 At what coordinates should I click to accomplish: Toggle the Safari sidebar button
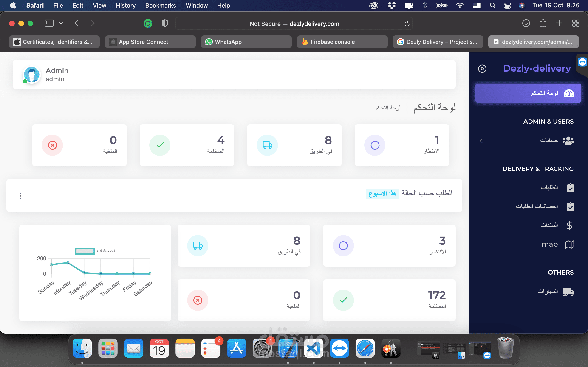pos(49,24)
